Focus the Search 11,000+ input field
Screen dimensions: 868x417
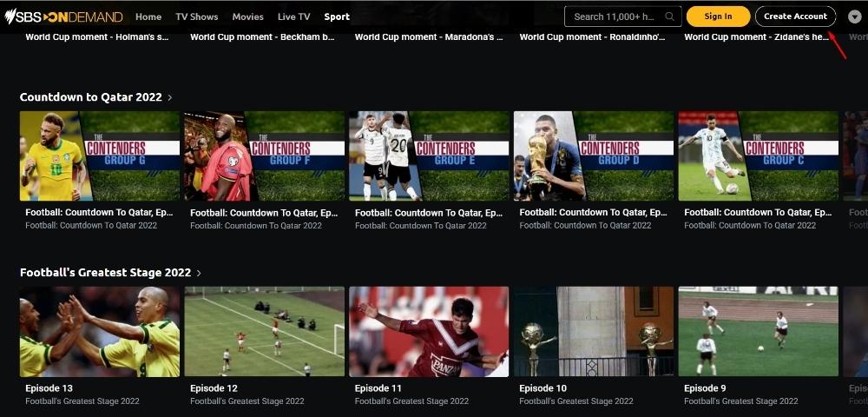coord(622,16)
